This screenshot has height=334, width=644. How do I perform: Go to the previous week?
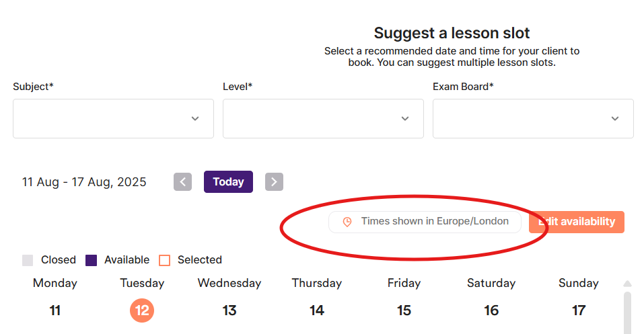click(182, 182)
